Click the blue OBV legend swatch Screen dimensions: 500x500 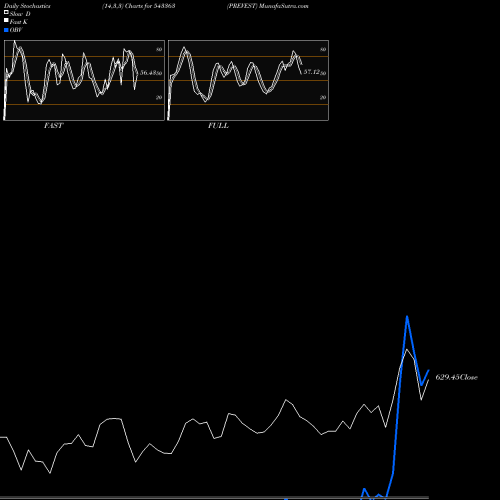coord(6,30)
